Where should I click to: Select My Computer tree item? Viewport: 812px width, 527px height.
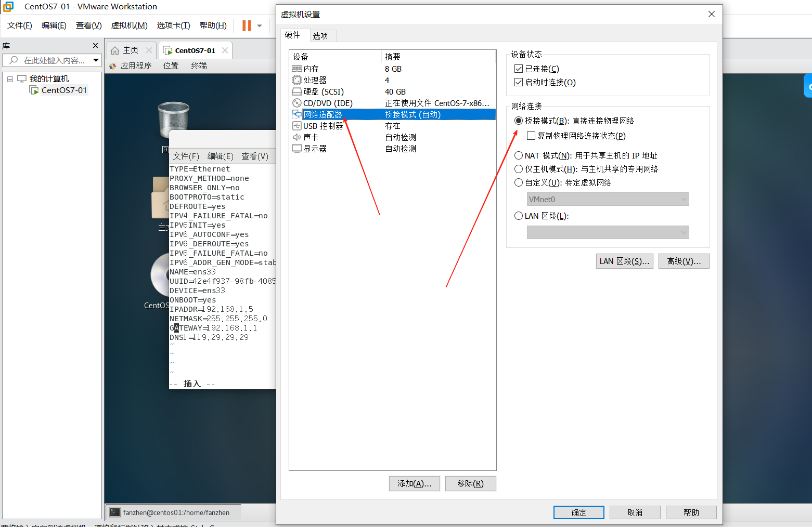(x=49, y=79)
